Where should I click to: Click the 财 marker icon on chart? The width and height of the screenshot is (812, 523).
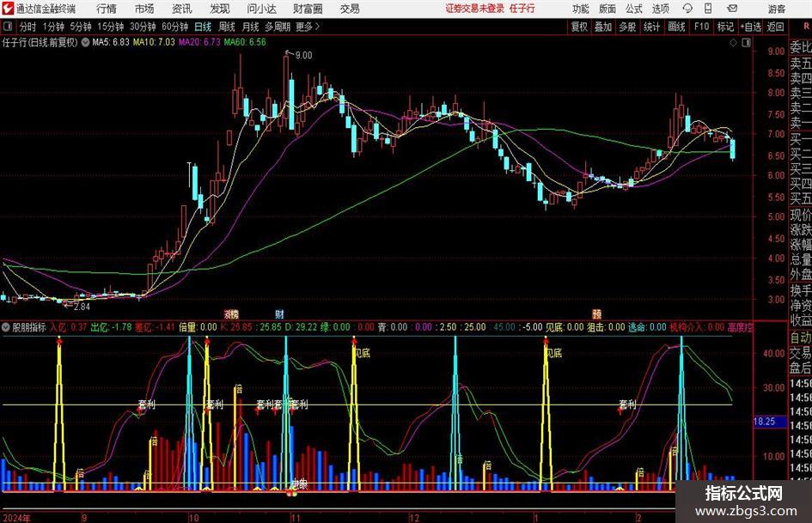[279, 313]
